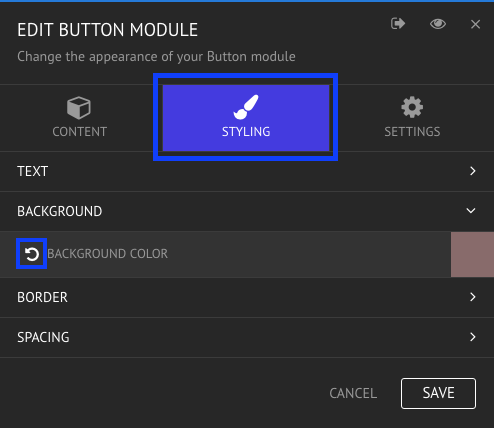Select the Styling tab label
The image size is (494, 428).
246,132
